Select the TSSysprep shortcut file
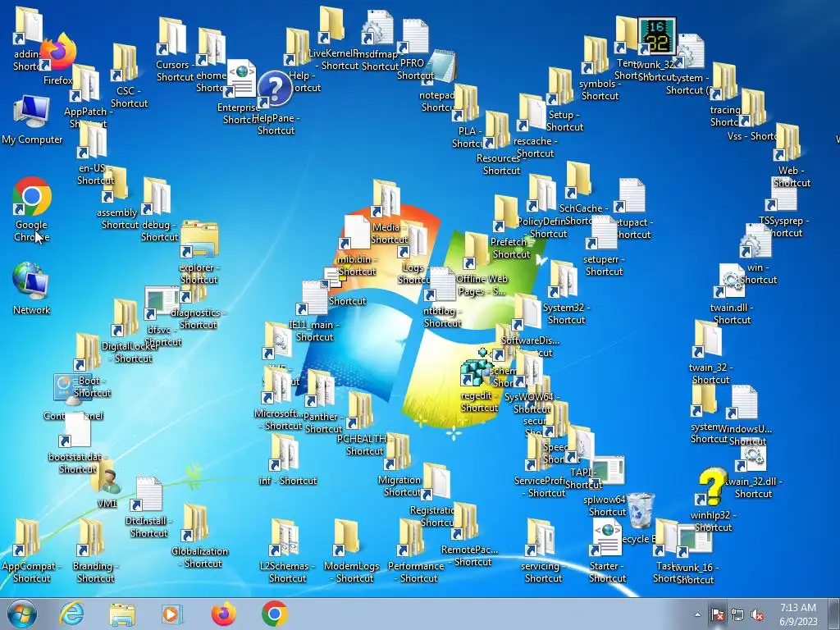This screenshot has width=840, height=630. pos(781,194)
